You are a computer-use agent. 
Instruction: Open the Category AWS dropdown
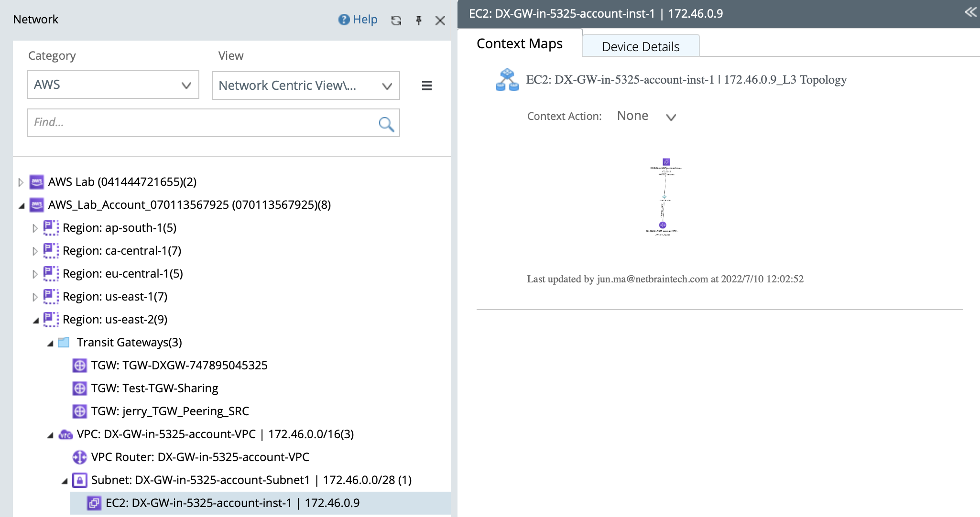click(x=113, y=85)
